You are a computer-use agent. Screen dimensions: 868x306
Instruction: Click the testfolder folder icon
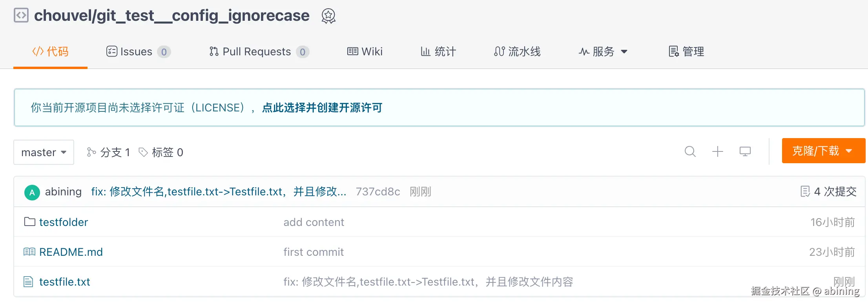click(29, 222)
